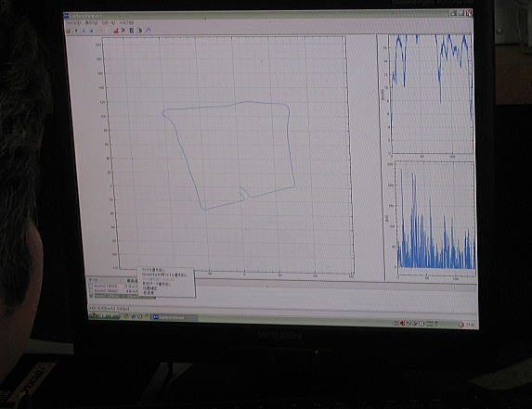Click the solid blue square toolbar icon
This screenshot has width=532, height=409.
pos(91,31)
